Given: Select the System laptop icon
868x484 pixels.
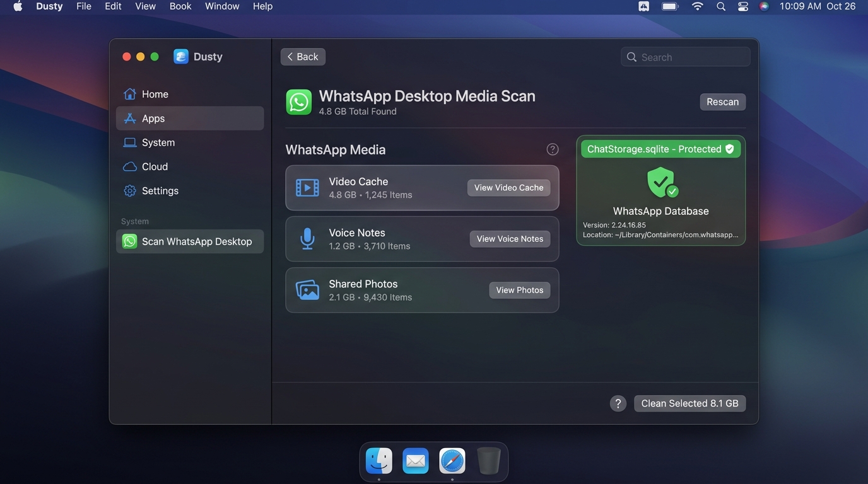Looking at the screenshot, I should (x=130, y=142).
